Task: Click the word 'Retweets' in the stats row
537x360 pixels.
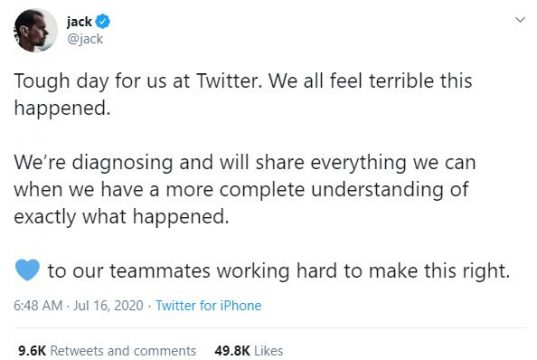Action: [76, 351]
